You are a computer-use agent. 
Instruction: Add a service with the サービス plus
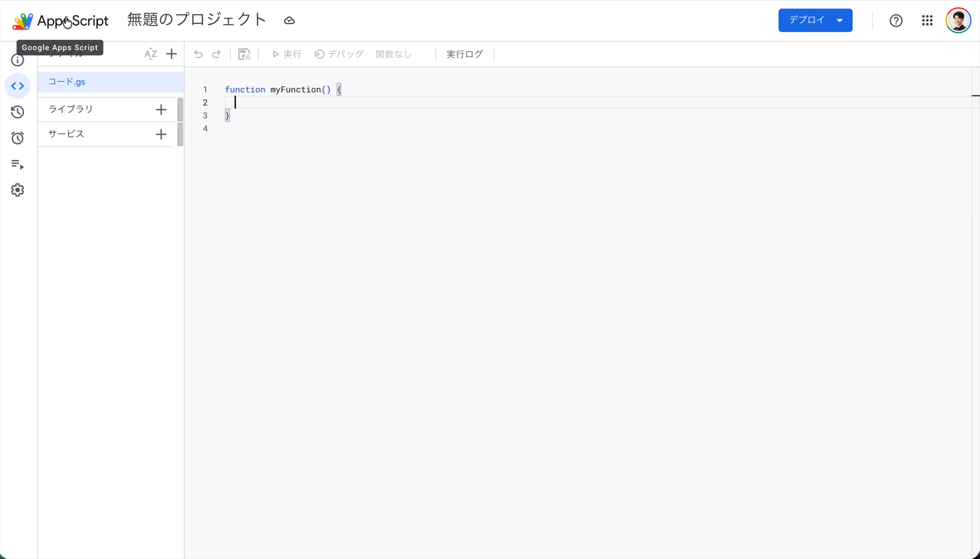(x=161, y=134)
